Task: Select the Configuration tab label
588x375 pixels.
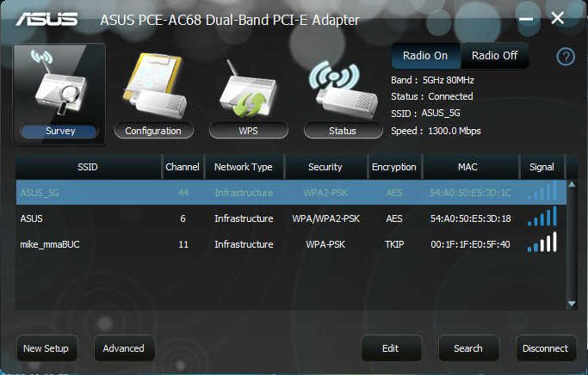Action: [x=153, y=131]
